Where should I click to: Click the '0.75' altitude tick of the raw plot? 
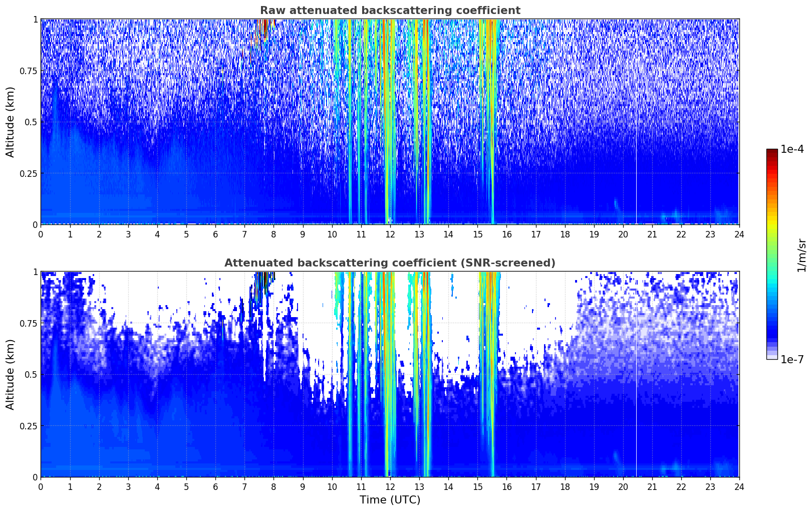29,71
